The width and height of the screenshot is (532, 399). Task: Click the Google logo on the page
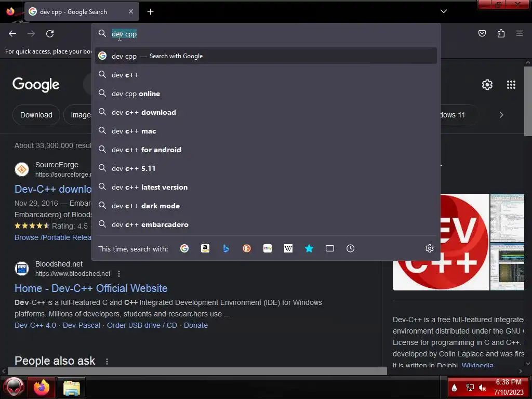pos(36,85)
